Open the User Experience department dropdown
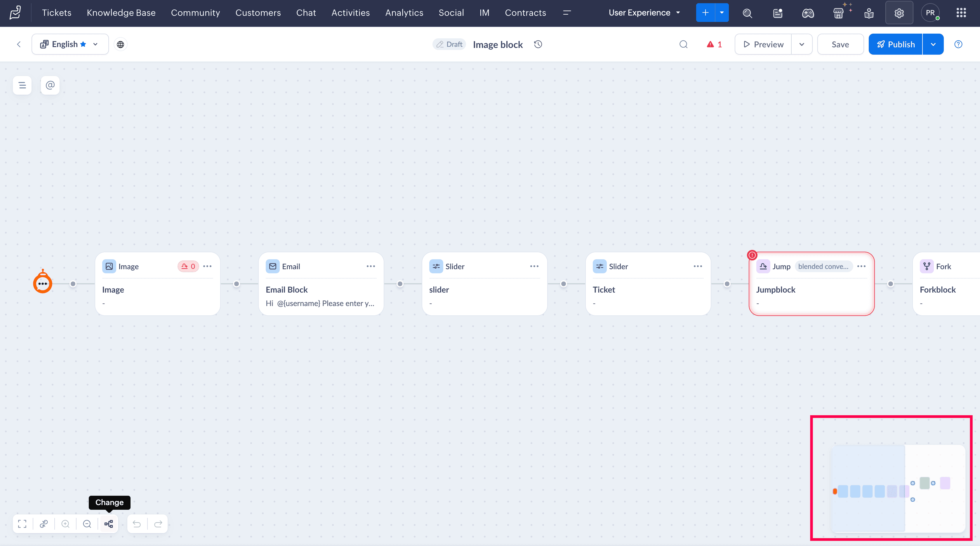 click(644, 13)
